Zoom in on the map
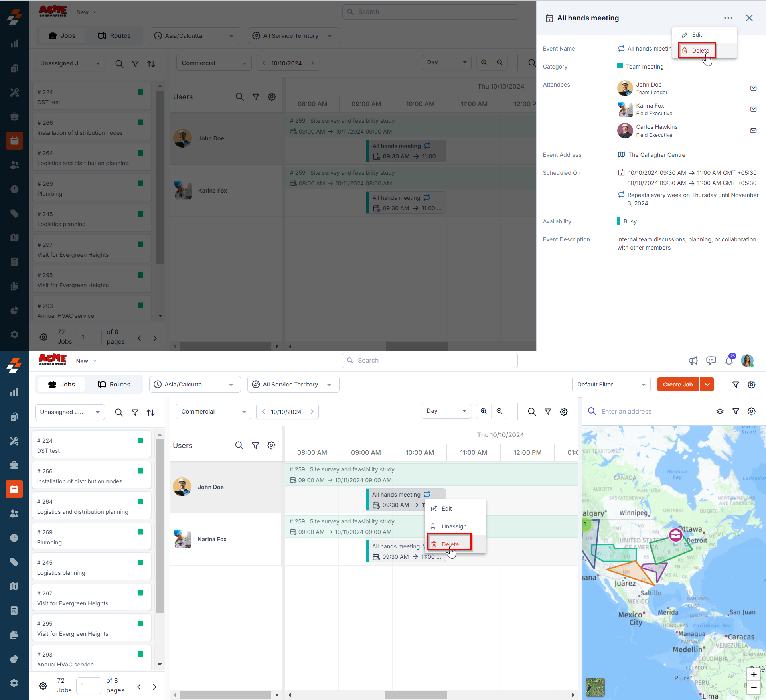The height and width of the screenshot is (700, 766). 754,675
